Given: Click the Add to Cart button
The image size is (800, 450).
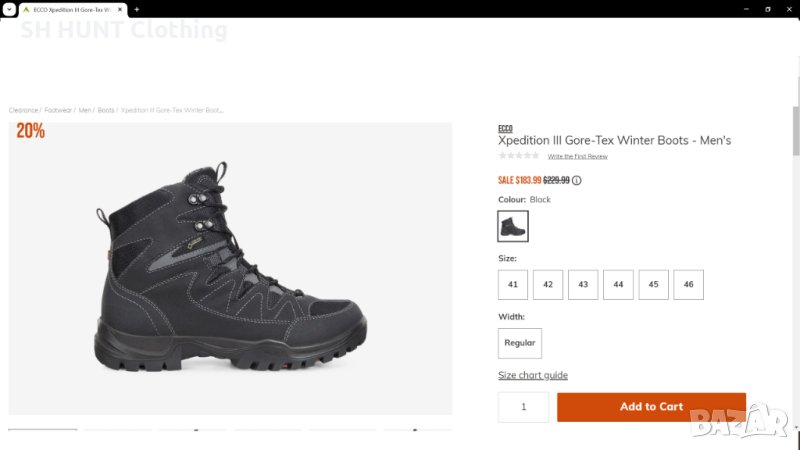Looking at the screenshot, I should pos(651,407).
